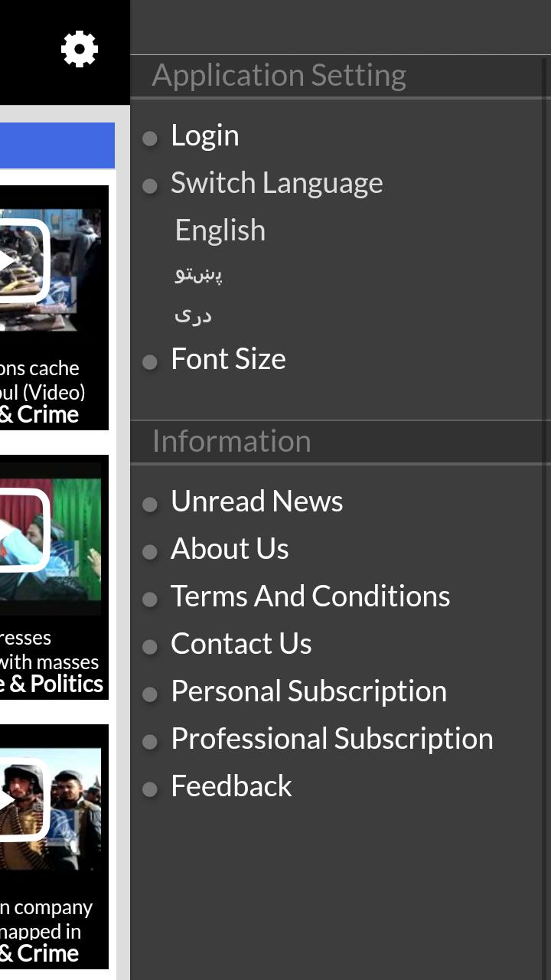View Terms And Conditions
Screen dimensions: 551x980
tap(310, 596)
